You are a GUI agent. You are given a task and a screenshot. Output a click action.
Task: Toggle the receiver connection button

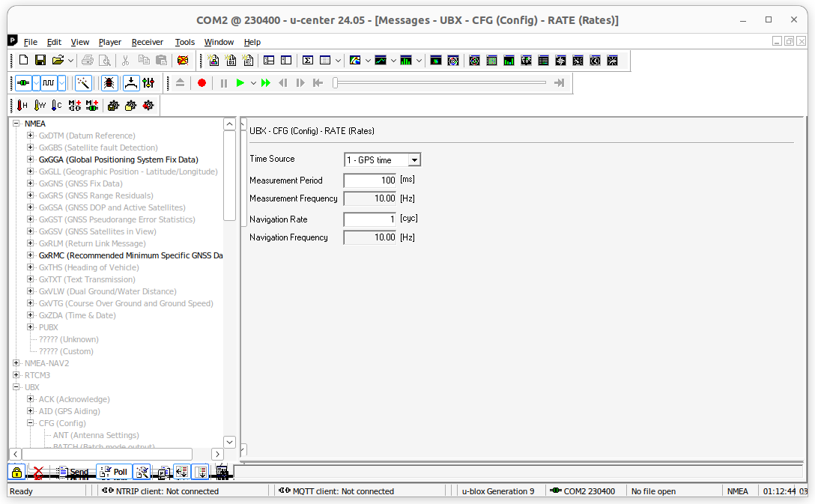(x=23, y=82)
